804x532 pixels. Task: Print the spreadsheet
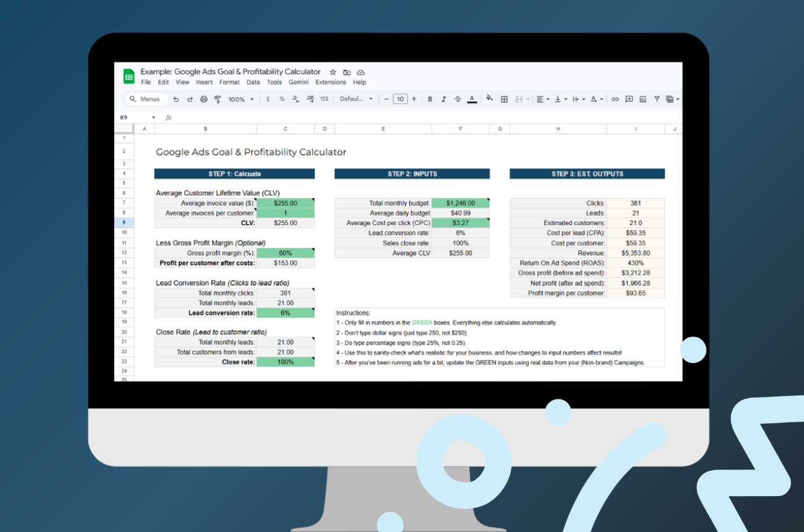tap(203, 99)
